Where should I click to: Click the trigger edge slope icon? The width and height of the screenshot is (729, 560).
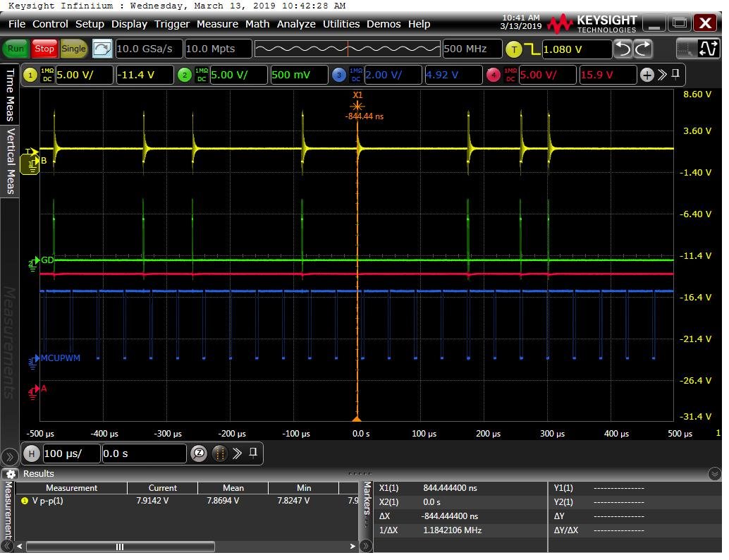coord(531,49)
